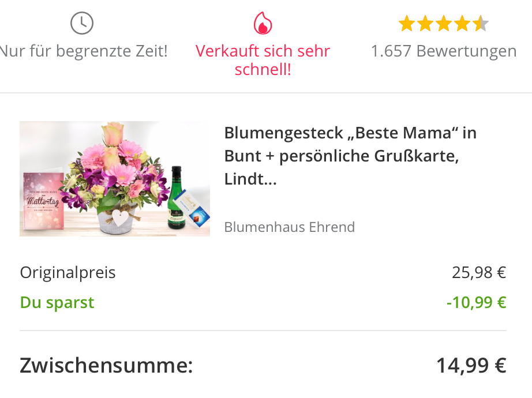
Task: Open the Blumengesteck "Beste Mama" product title
Action: pyautogui.click(x=350, y=156)
